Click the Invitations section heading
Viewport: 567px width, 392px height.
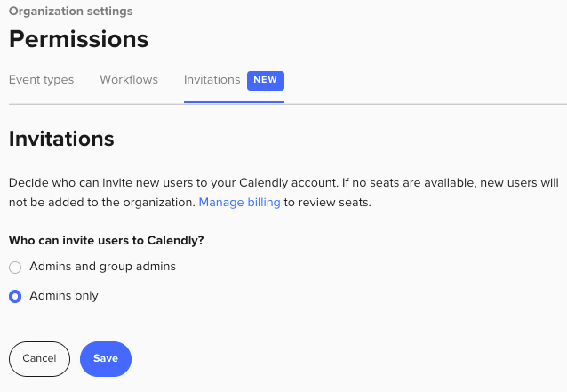coord(61,139)
